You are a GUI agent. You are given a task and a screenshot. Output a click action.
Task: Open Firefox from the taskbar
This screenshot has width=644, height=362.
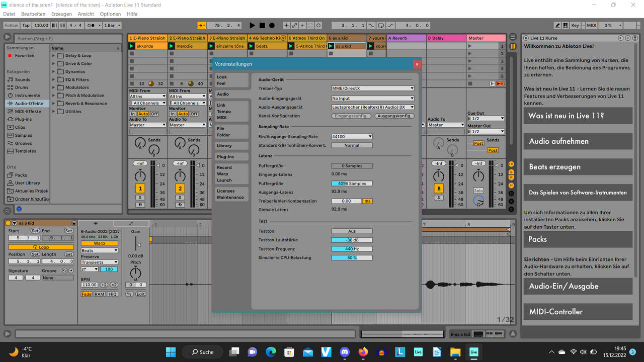click(363, 352)
